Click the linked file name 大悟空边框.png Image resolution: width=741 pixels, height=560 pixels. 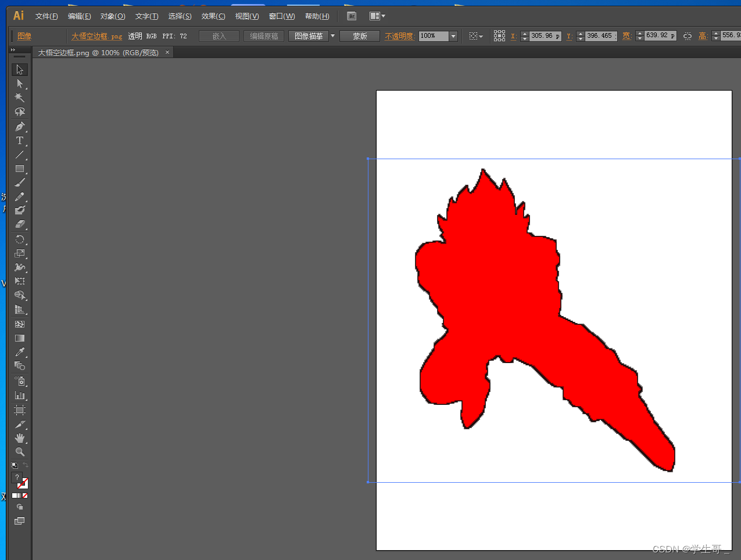(x=96, y=36)
